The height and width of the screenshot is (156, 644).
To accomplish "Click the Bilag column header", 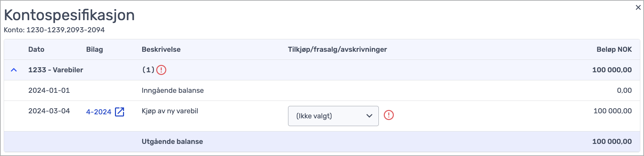I will pos(94,49).
